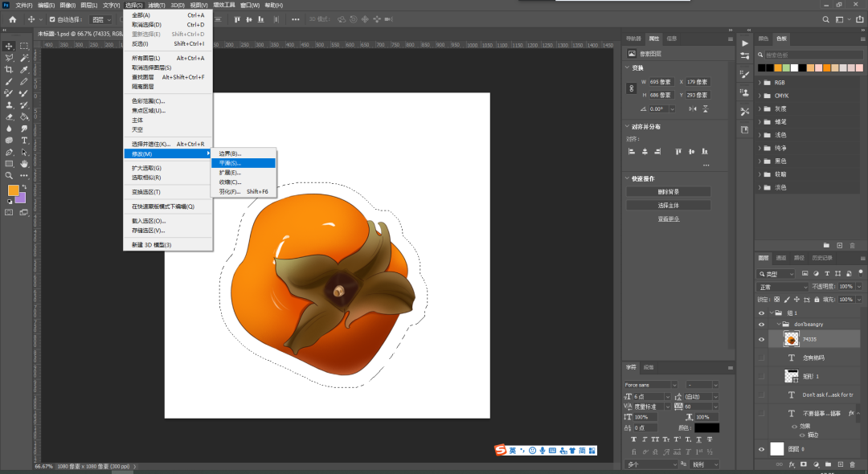Pick the Zoom magnifier tool
Viewport: 868px width, 474px height.
coord(9,175)
